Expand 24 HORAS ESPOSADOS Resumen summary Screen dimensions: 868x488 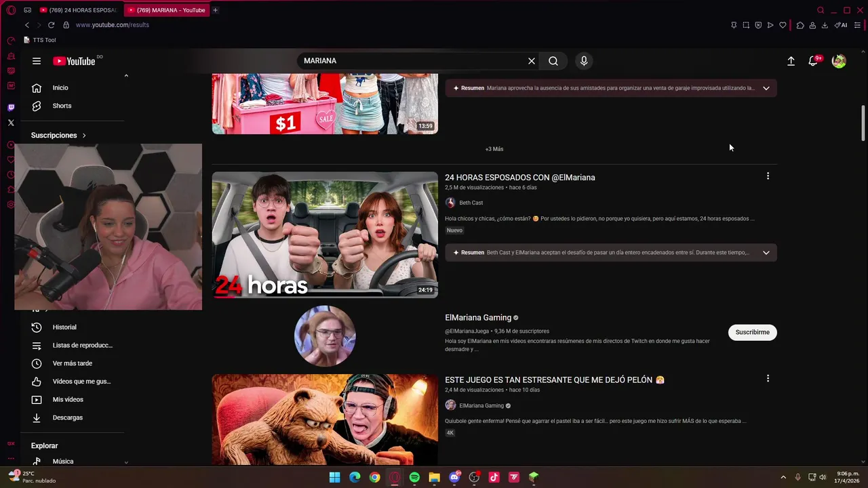pos(766,253)
